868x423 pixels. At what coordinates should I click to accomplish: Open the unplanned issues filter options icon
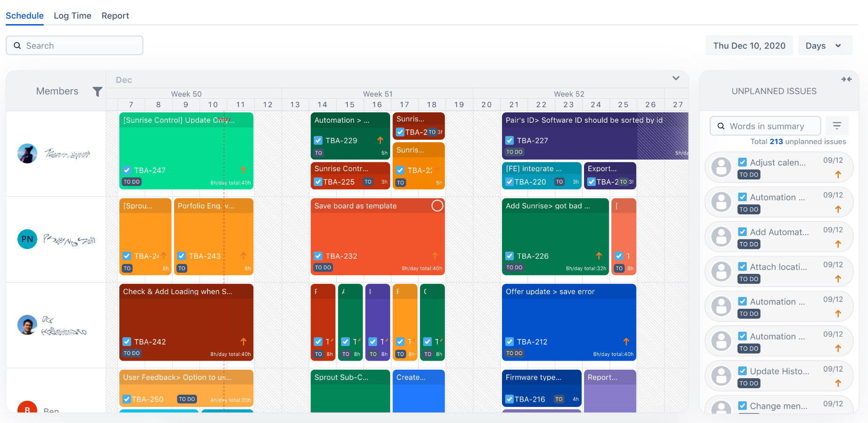tap(837, 126)
